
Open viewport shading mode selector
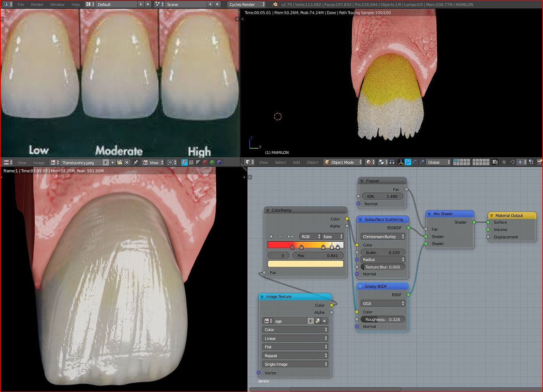click(370, 162)
